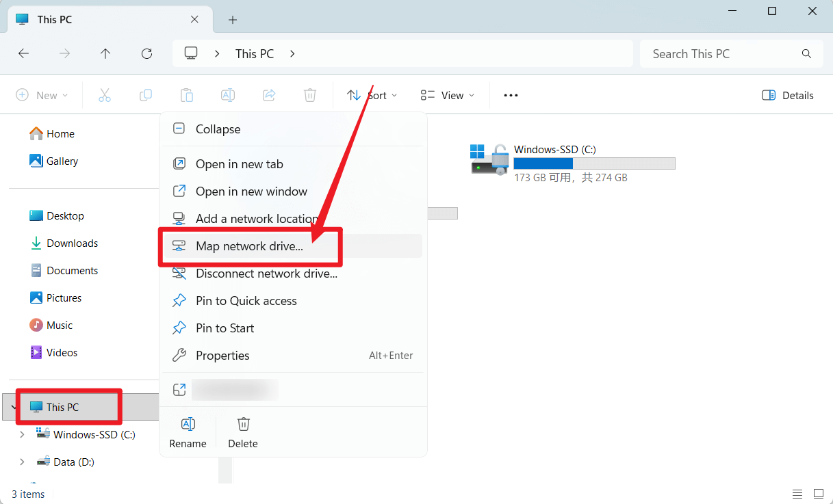Image resolution: width=833 pixels, height=504 pixels.
Task: Open the See more three-dots menu
Action: 511,95
